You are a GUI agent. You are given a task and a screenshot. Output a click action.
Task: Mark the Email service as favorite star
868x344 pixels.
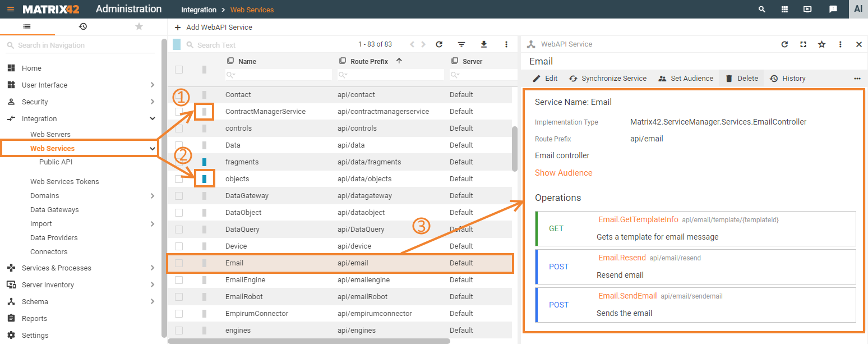point(821,44)
